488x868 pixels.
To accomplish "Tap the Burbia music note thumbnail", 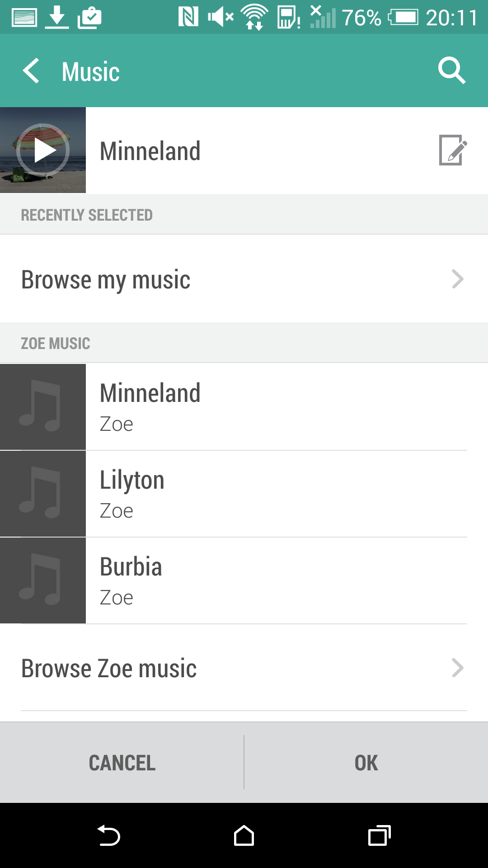I will tap(43, 580).
